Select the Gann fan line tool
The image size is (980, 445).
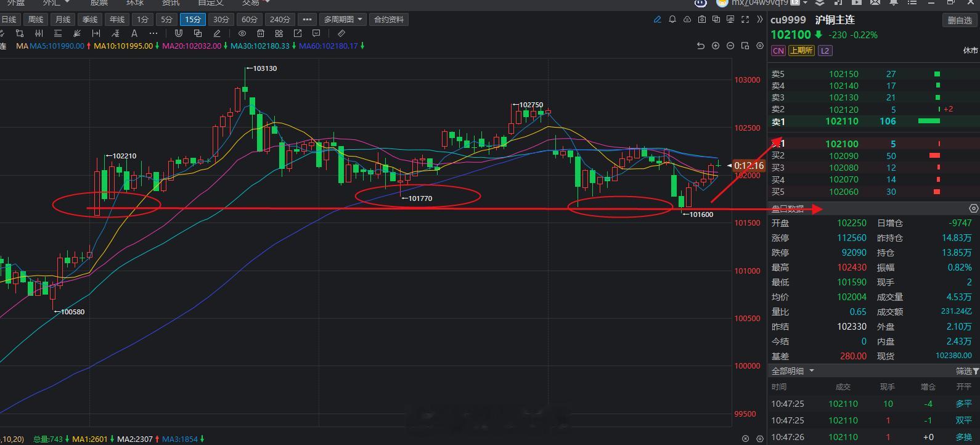click(x=77, y=33)
